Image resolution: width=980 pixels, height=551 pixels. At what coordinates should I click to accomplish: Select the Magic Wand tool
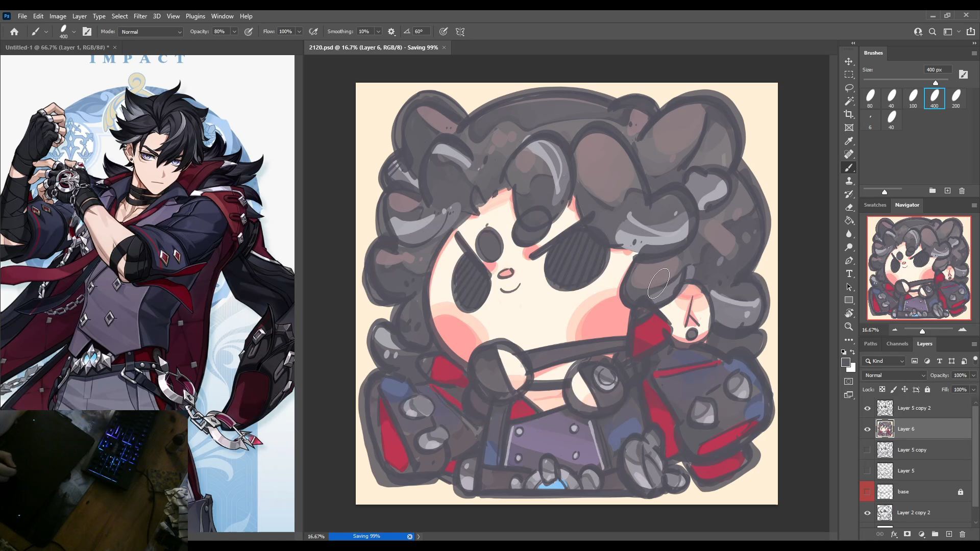(x=849, y=101)
